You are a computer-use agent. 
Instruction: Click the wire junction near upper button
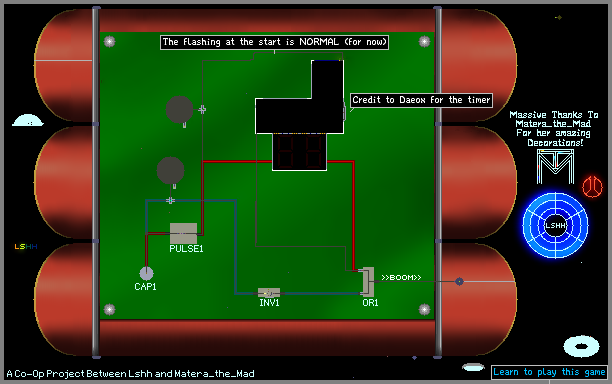[202, 110]
